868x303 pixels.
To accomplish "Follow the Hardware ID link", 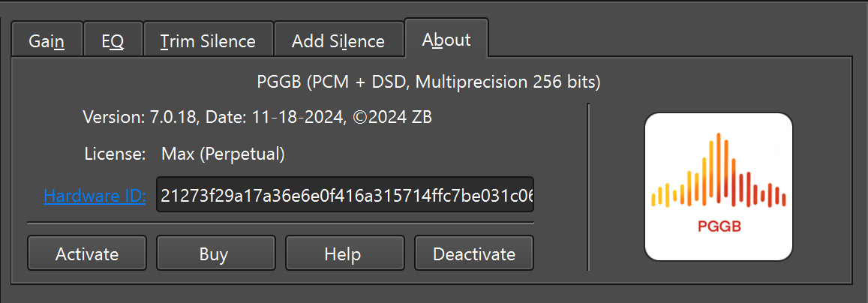I will pyautogui.click(x=95, y=196).
